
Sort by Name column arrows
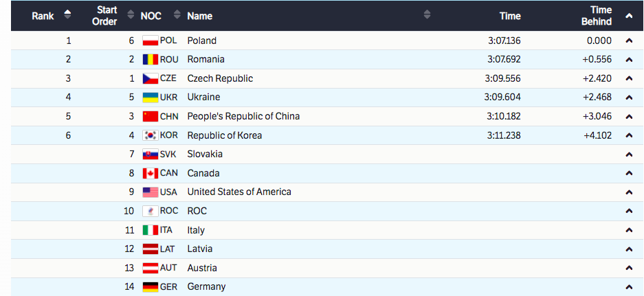coord(427,15)
